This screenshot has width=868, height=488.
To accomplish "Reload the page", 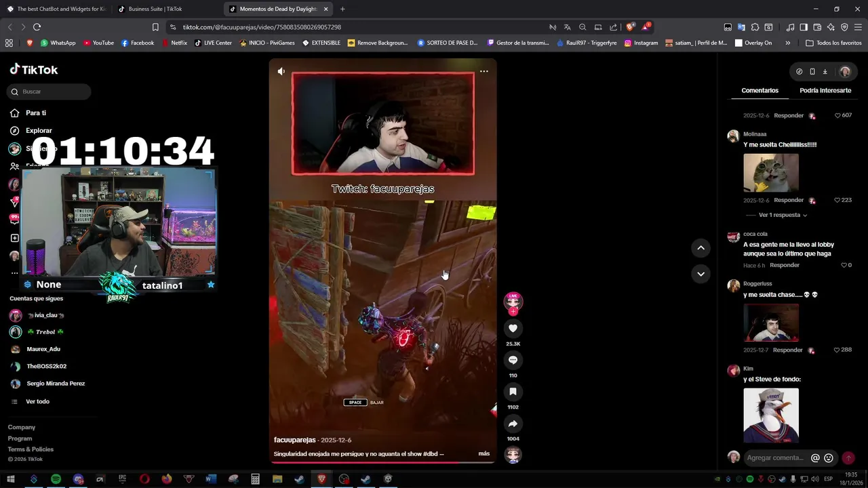I will pyautogui.click(x=37, y=27).
